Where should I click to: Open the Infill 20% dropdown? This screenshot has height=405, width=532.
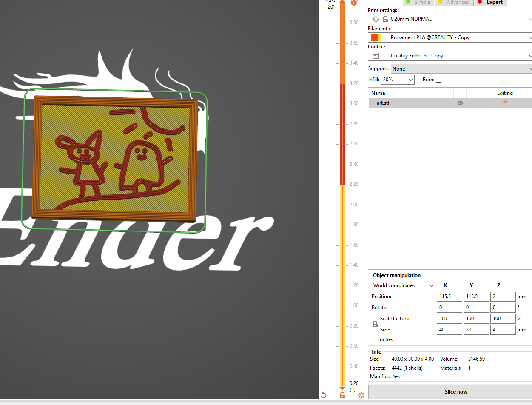398,80
